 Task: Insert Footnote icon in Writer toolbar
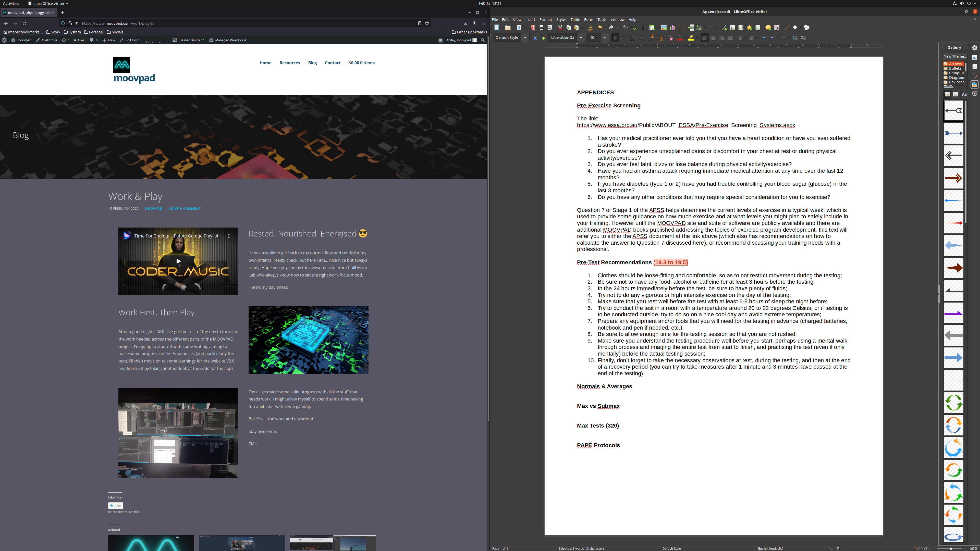732,27
